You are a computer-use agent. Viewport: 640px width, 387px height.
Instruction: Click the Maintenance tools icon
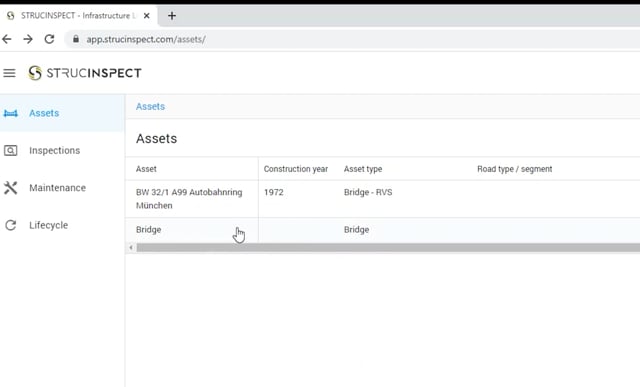pyautogui.click(x=11, y=188)
